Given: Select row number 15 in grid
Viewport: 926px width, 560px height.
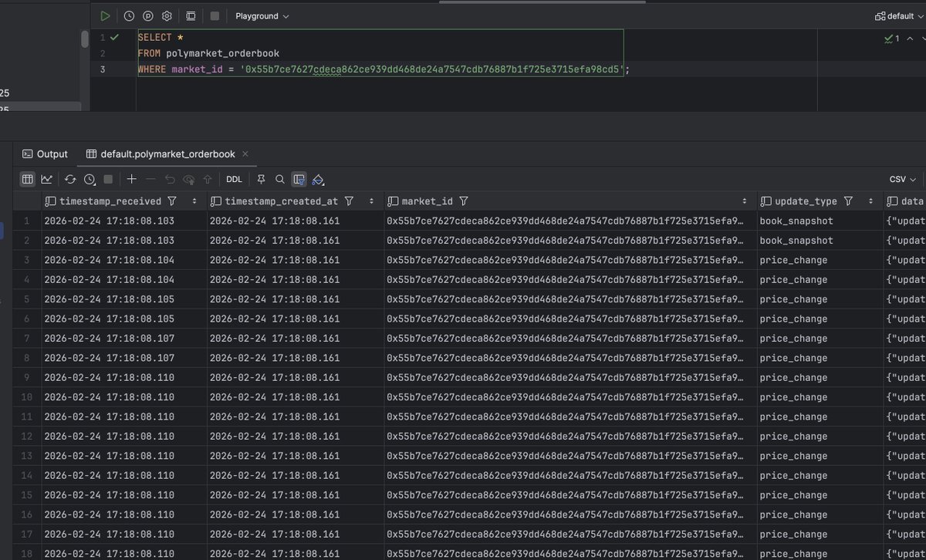Looking at the screenshot, I should [26, 495].
